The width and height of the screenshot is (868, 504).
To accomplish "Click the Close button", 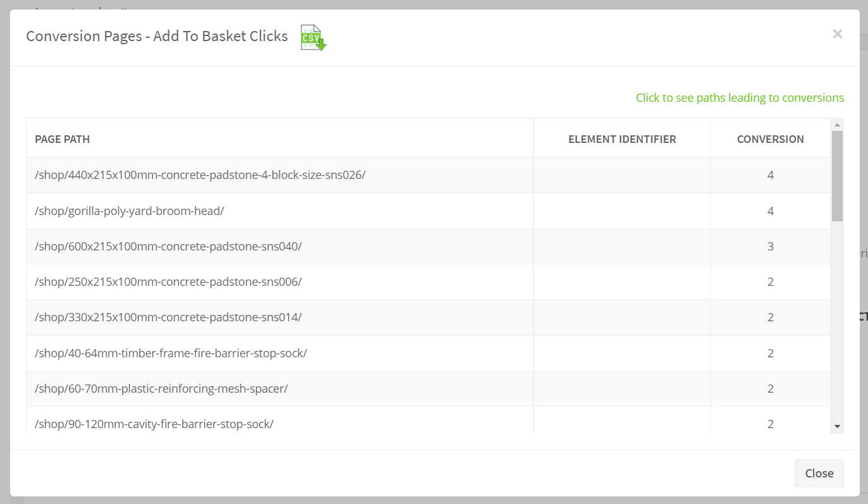I will pos(819,473).
